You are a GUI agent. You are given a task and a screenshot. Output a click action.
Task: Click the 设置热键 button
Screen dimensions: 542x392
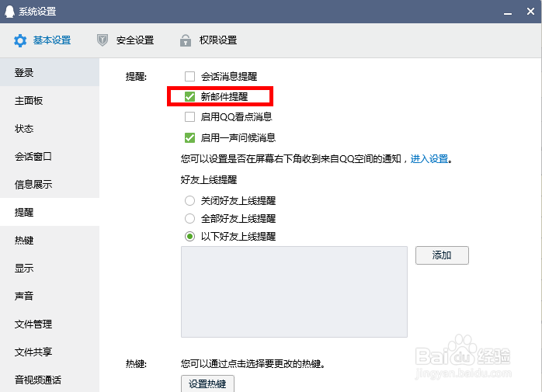click(207, 383)
